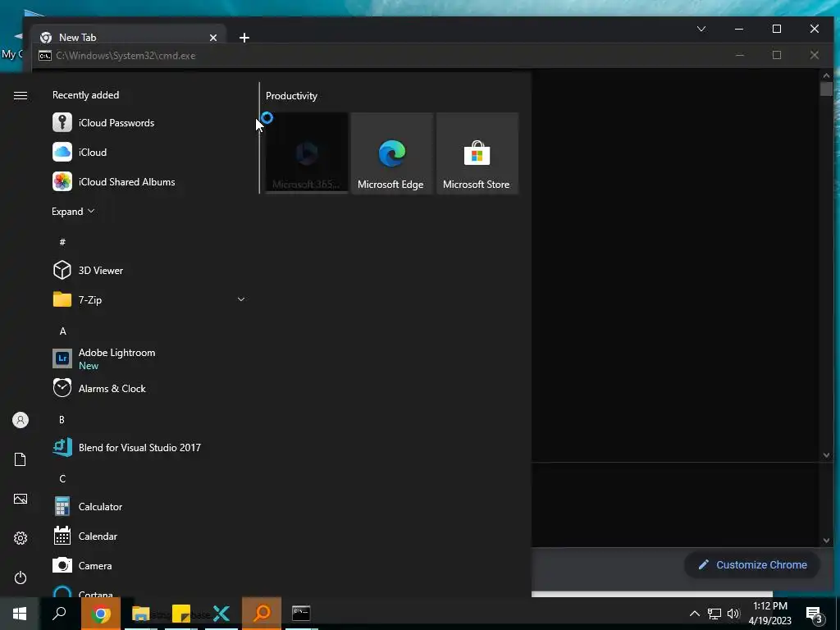Jump to letter # section header

pos(62,242)
